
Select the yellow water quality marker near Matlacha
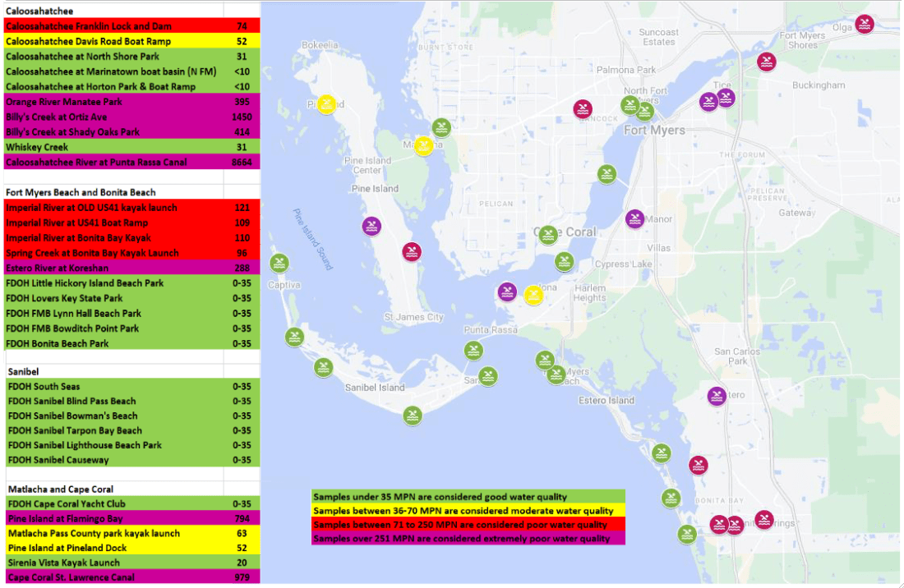423,146
